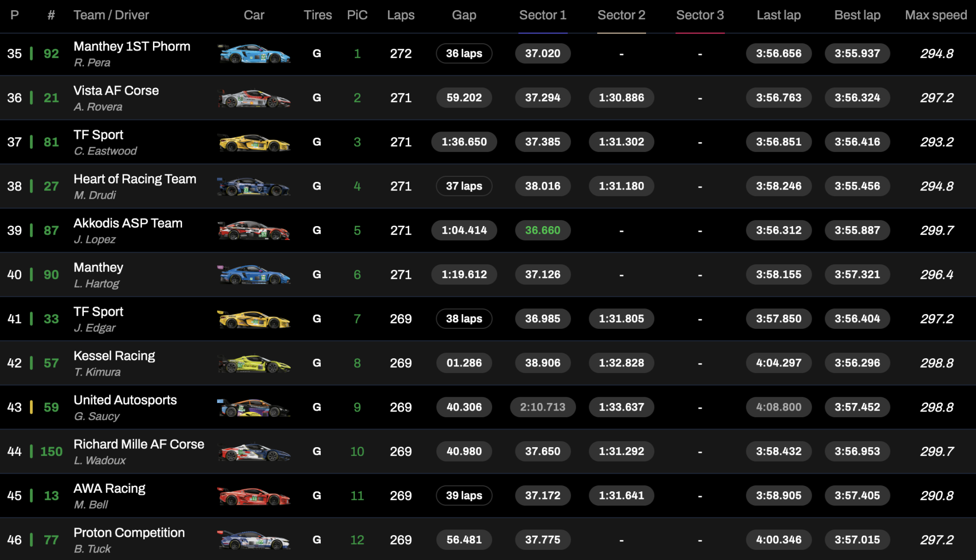Click the Laps column header
Screen dimensions: 976x560
pyautogui.click(x=401, y=15)
